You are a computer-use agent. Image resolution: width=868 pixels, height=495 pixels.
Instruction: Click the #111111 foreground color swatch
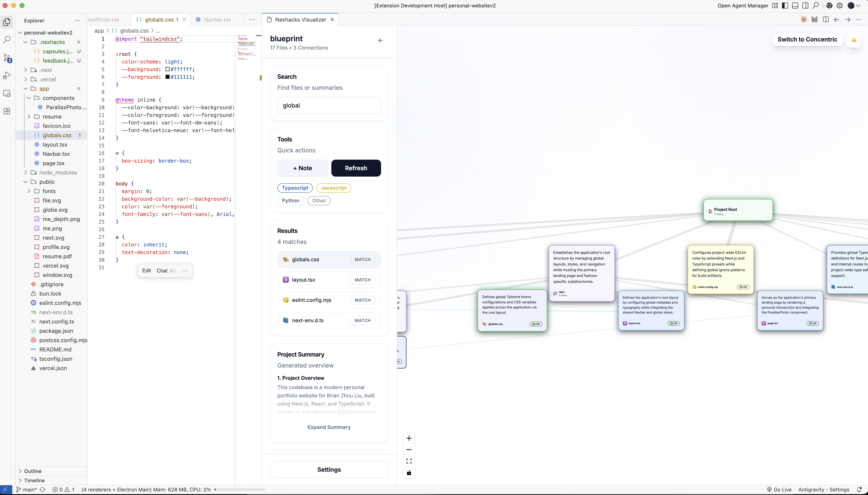[x=167, y=77]
